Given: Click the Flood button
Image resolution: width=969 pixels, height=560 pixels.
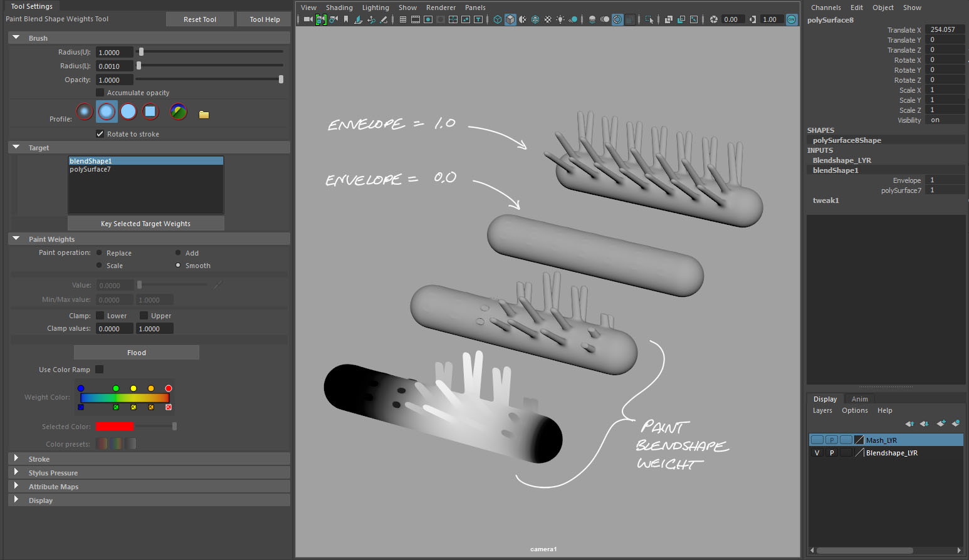Looking at the screenshot, I should click(137, 353).
